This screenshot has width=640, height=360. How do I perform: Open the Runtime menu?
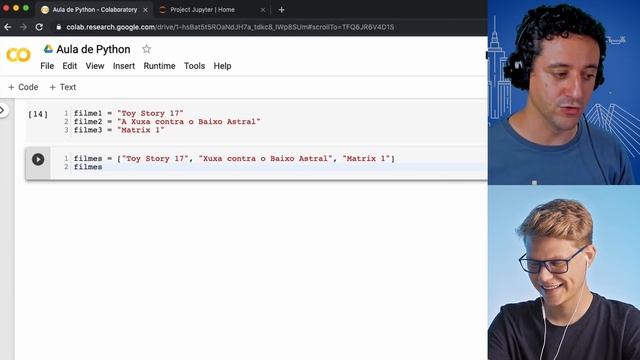click(159, 66)
